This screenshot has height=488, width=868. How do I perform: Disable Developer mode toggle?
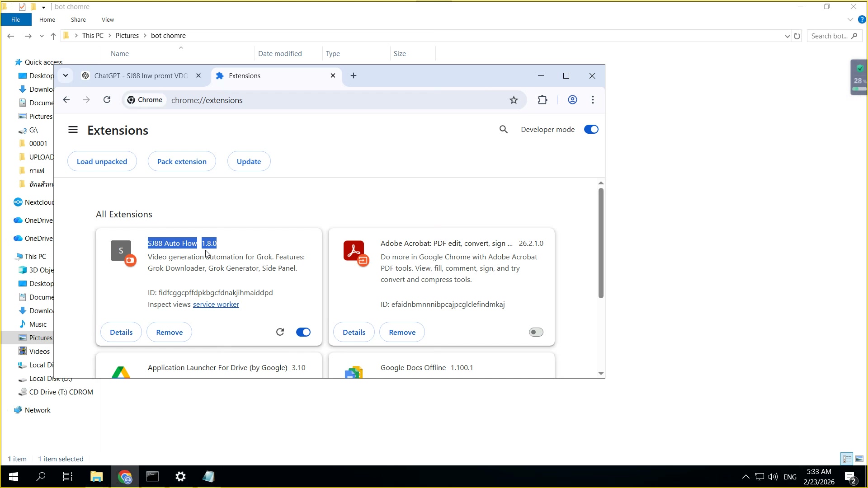pos(591,130)
